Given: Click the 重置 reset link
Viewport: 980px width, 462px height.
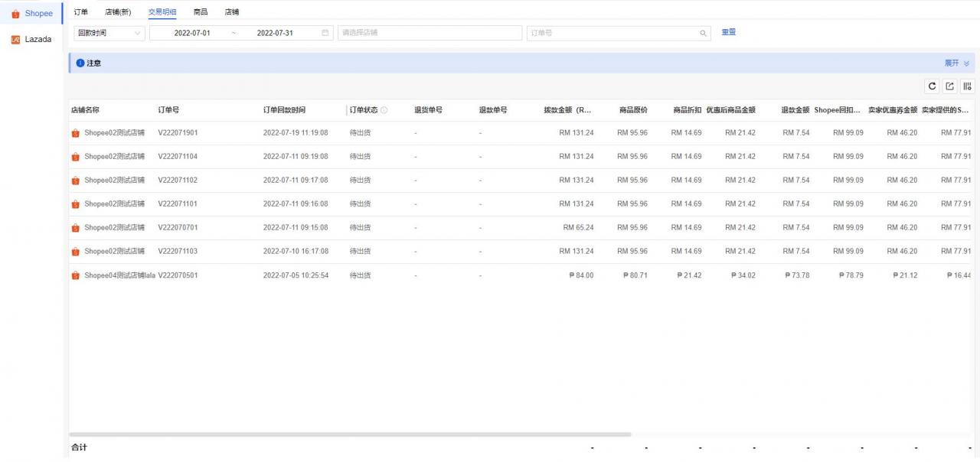Looking at the screenshot, I should pyautogui.click(x=727, y=32).
